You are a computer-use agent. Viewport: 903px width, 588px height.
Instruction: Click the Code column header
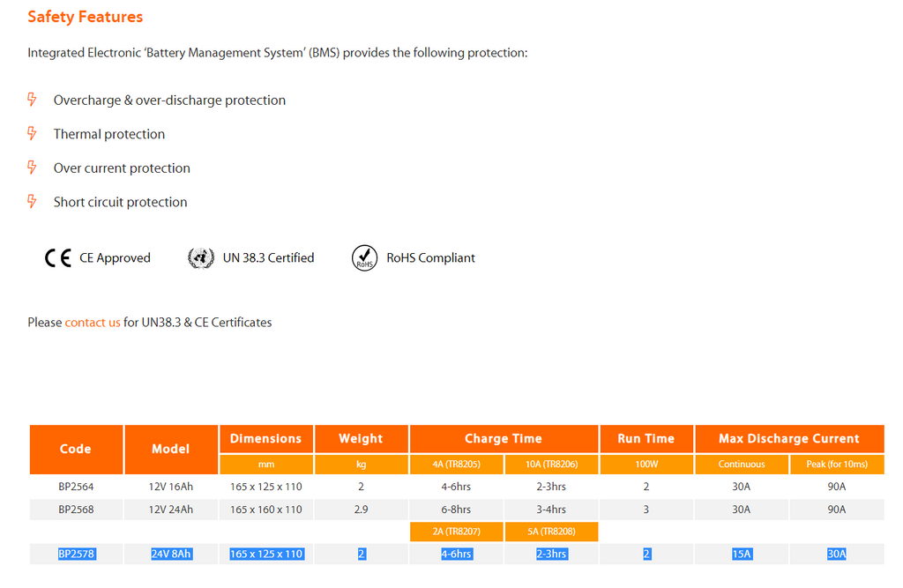[x=76, y=449]
